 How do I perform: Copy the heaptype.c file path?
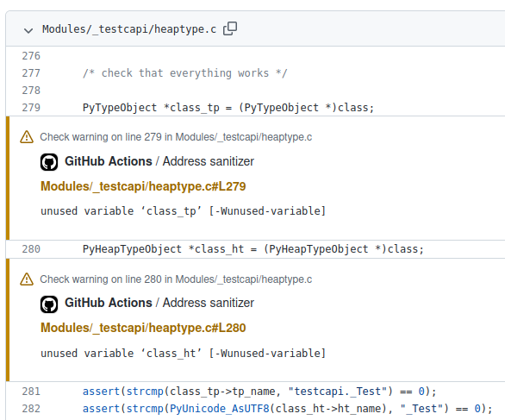click(x=230, y=28)
